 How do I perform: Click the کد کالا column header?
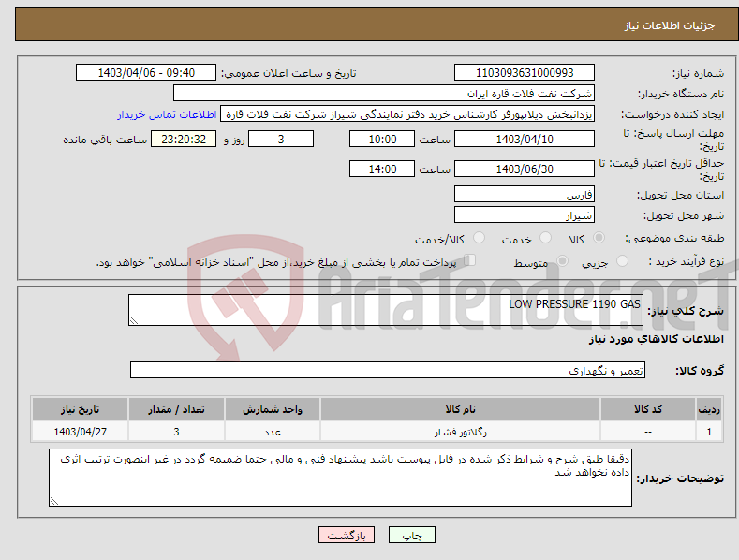648,409
